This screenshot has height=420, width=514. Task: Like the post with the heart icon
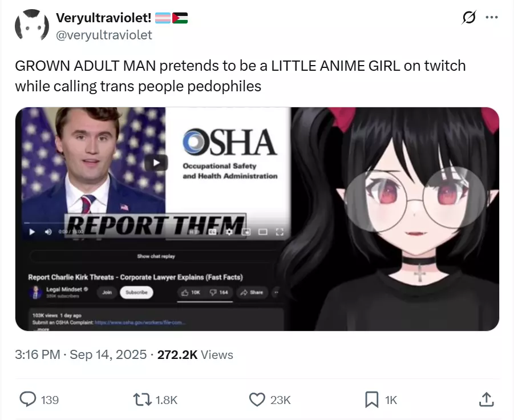click(257, 399)
